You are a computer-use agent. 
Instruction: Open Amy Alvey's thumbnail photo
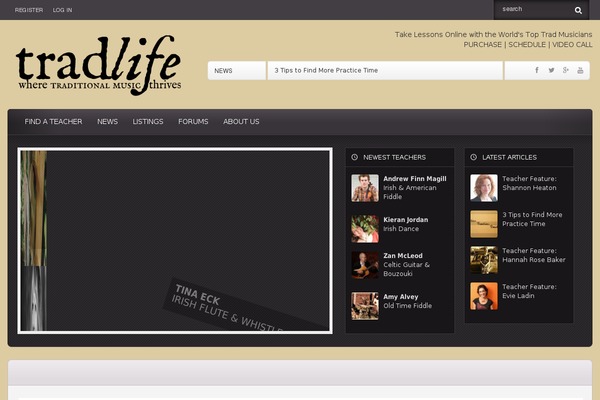pos(365,306)
